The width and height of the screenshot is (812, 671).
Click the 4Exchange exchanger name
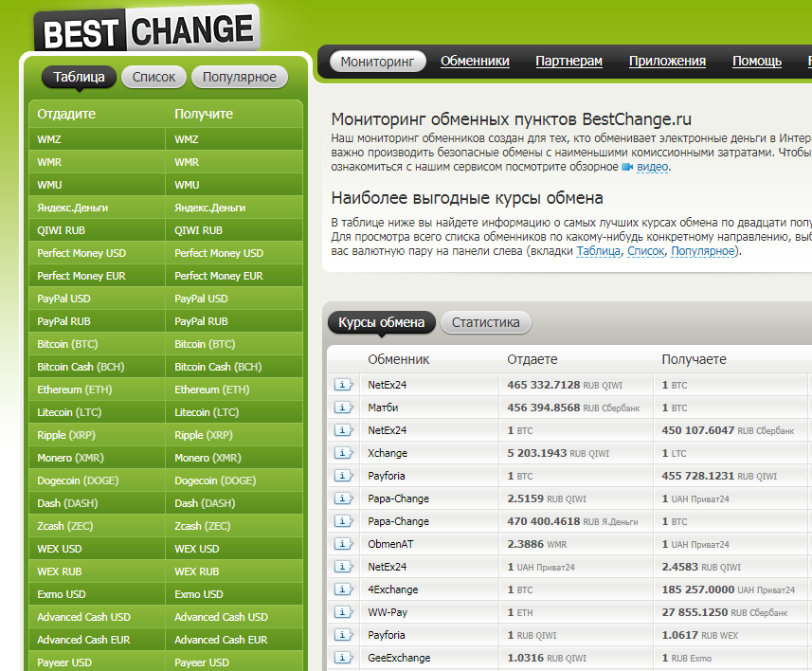(393, 589)
